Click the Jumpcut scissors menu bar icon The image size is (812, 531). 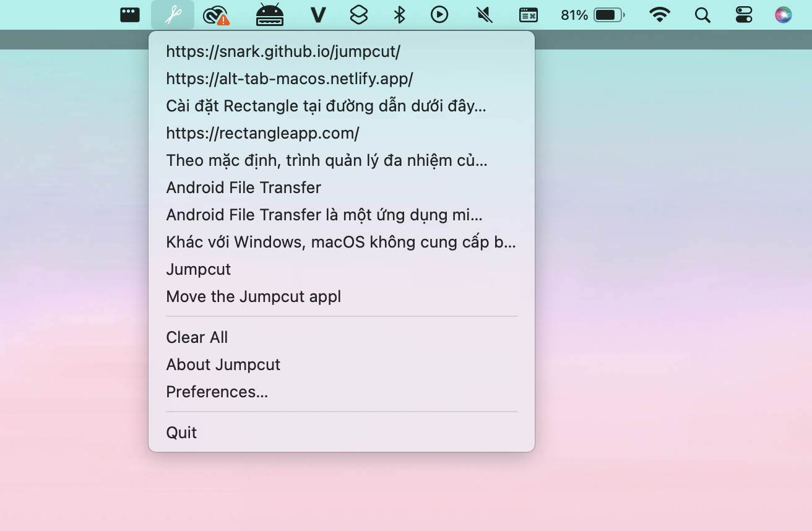pos(173,15)
